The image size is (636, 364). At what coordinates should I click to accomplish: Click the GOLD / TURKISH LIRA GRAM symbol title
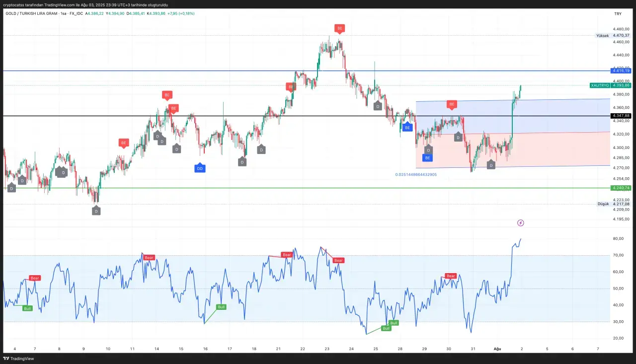pyautogui.click(x=31, y=13)
